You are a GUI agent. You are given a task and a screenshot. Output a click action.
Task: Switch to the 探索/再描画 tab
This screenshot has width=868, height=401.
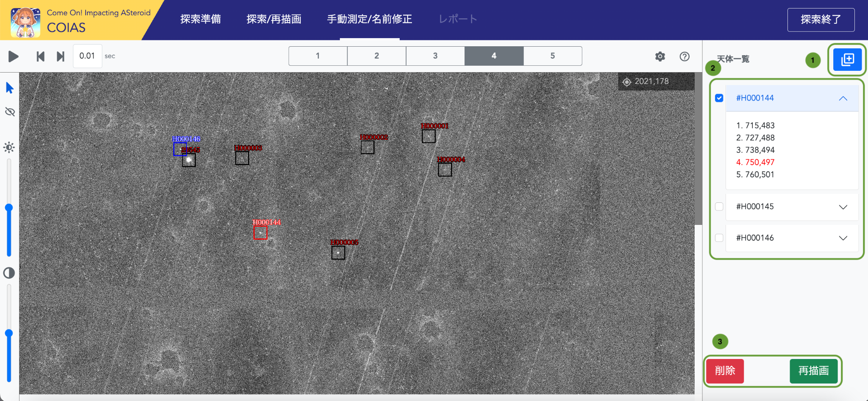(x=274, y=19)
